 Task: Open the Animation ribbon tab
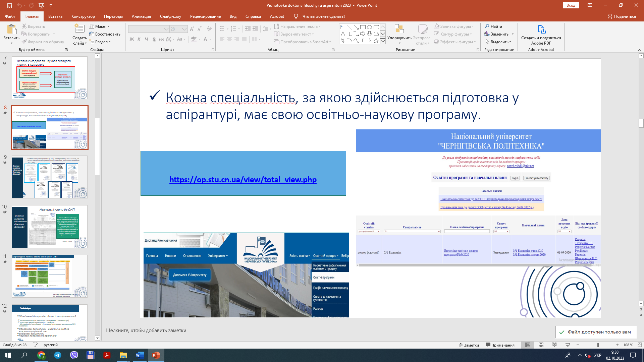tap(141, 16)
